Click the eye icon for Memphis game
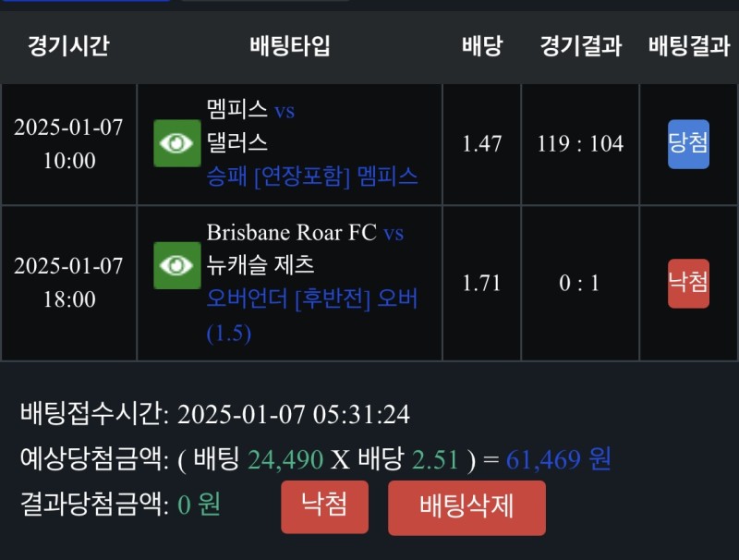 click(176, 143)
